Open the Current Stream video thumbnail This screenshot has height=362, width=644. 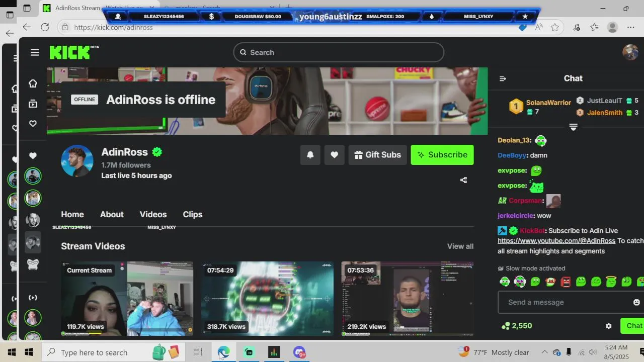click(x=127, y=299)
